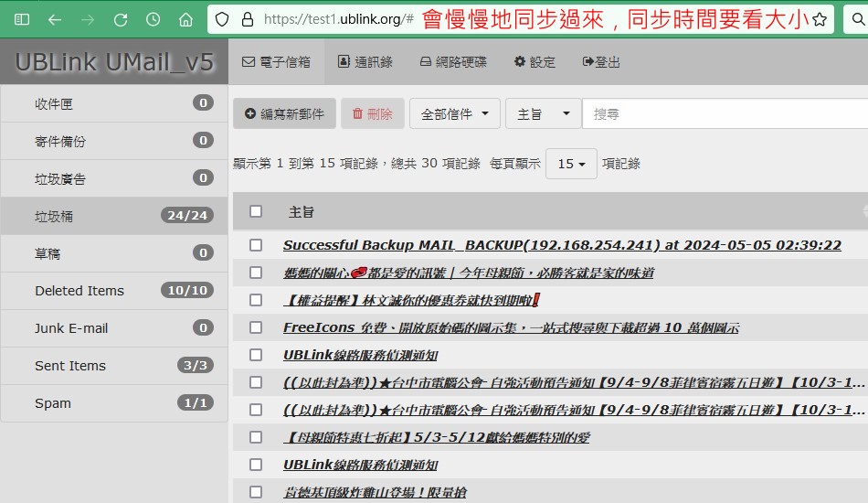
Task: Click the 編寫新郵件 compose button
Action: coord(284,114)
